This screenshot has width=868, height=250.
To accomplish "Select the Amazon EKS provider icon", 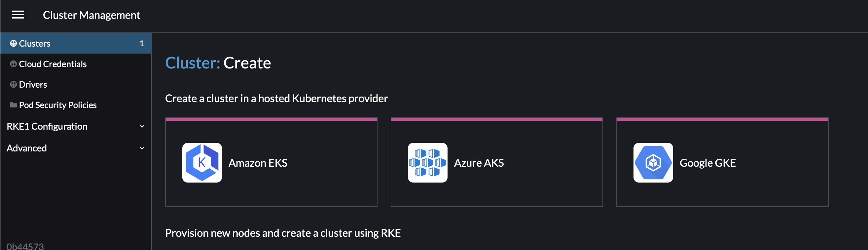I will [202, 163].
